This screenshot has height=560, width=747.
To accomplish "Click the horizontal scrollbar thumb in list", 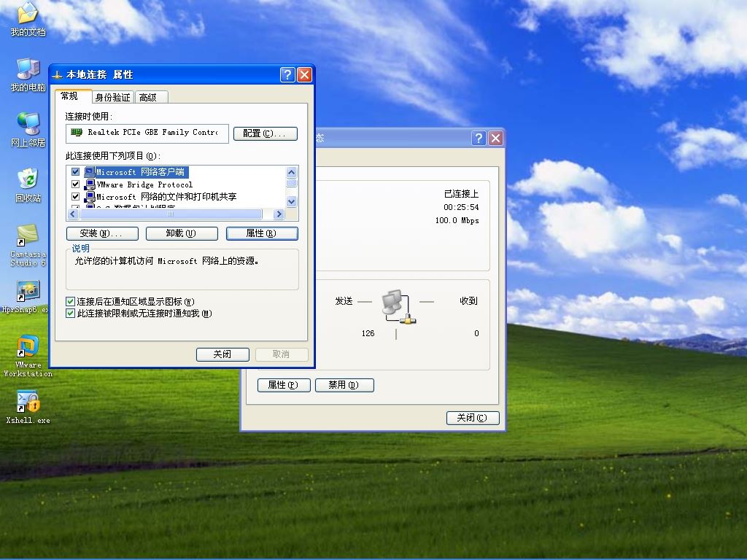I will click(x=171, y=214).
